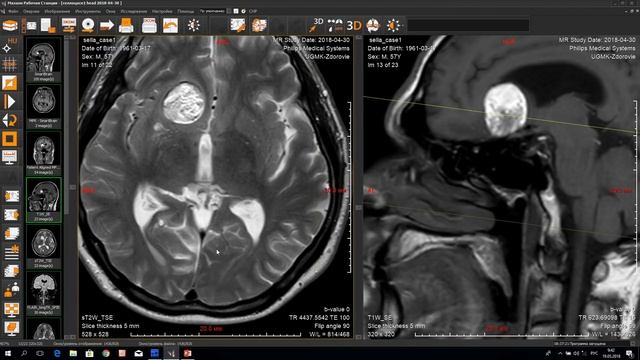This screenshot has width=640, height=360.
Task: Click the stacked image layers icon in top toolbar
Action: (10, 25)
